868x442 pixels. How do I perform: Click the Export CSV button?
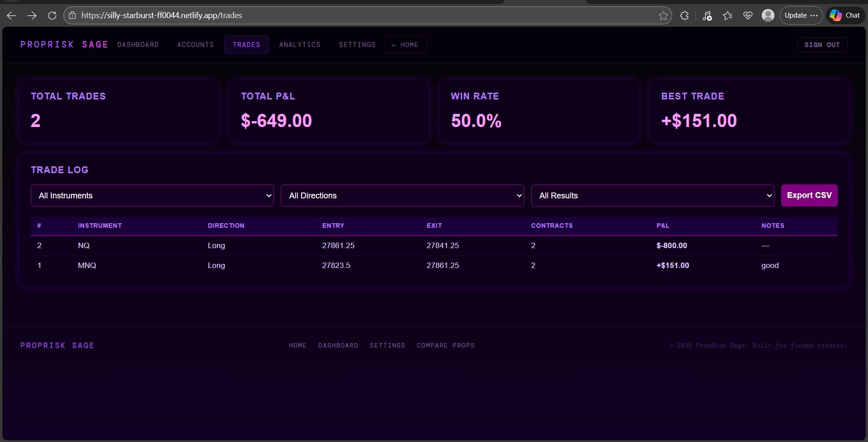(x=809, y=195)
